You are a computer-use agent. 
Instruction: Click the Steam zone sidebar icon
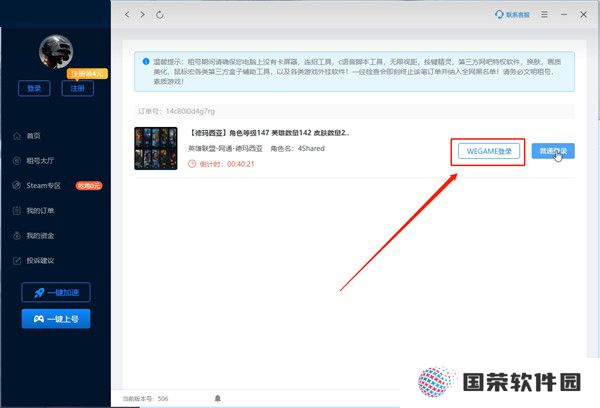click(16, 186)
